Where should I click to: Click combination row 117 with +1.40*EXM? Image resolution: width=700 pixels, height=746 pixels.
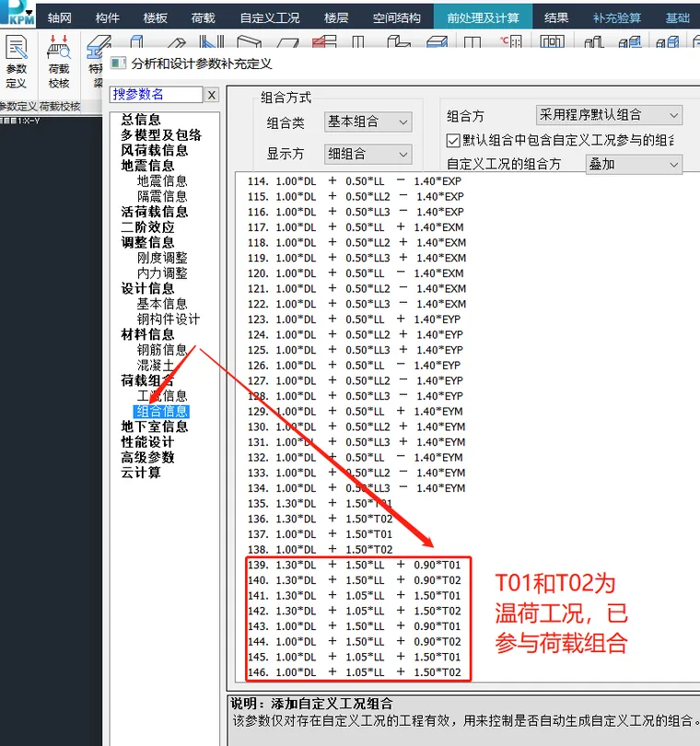pos(356,227)
